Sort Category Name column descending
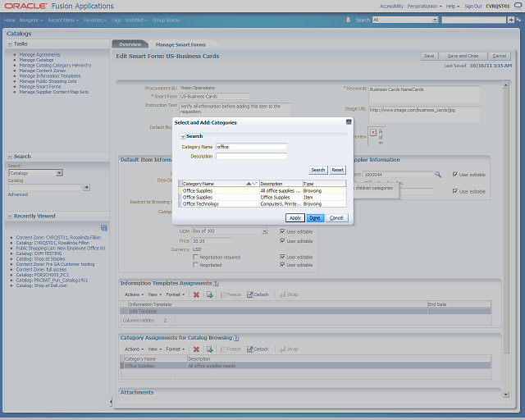525x420 pixels. pos(254,184)
